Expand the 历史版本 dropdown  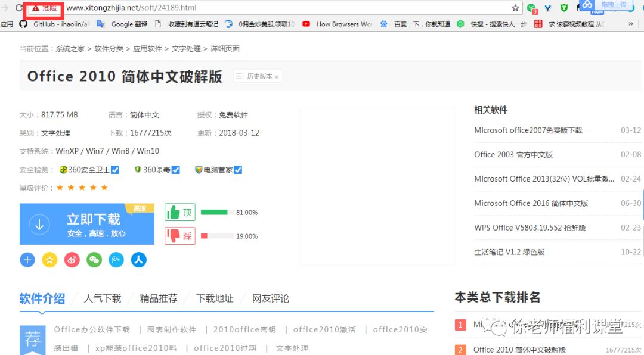257,76
